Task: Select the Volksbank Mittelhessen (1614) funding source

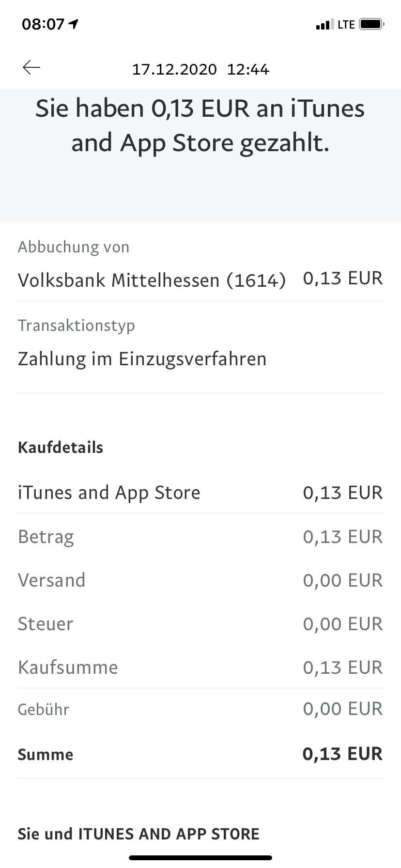Action: click(x=152, y=280)
